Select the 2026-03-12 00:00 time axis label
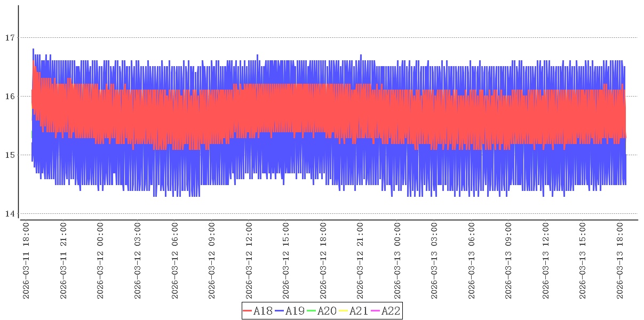The width and height of the screenshot is (644, 320). 101,261
